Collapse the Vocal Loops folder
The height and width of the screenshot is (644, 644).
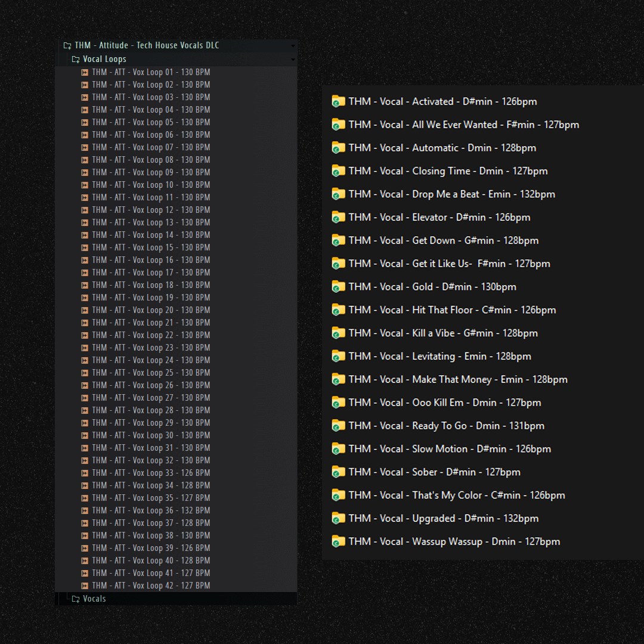click(76, 59)
